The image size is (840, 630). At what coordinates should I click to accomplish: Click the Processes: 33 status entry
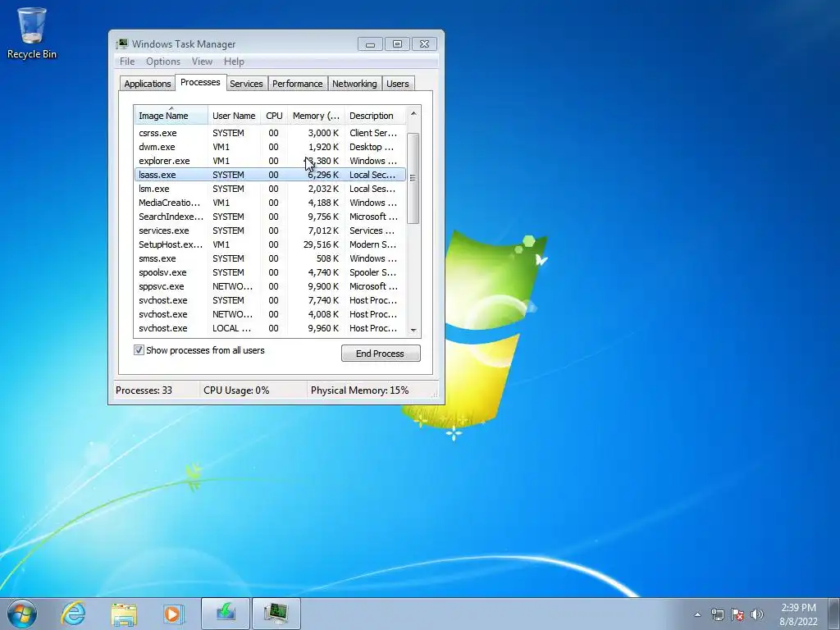point(144,390)
